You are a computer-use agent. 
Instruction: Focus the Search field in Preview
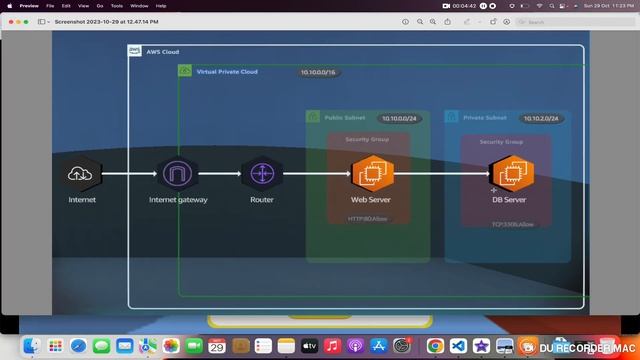point(575,22)
